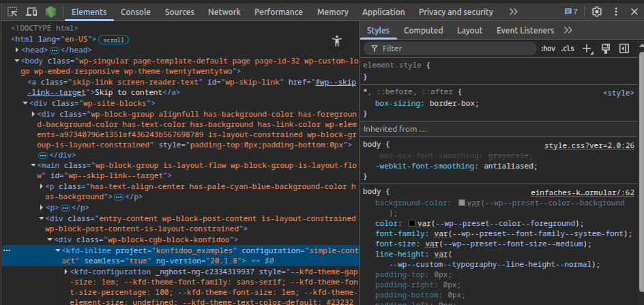Expand ellipsis badge before closing div tag
The height and width of the screenshot is (305, 644).
pyautogui.click(x=43, y=156)
